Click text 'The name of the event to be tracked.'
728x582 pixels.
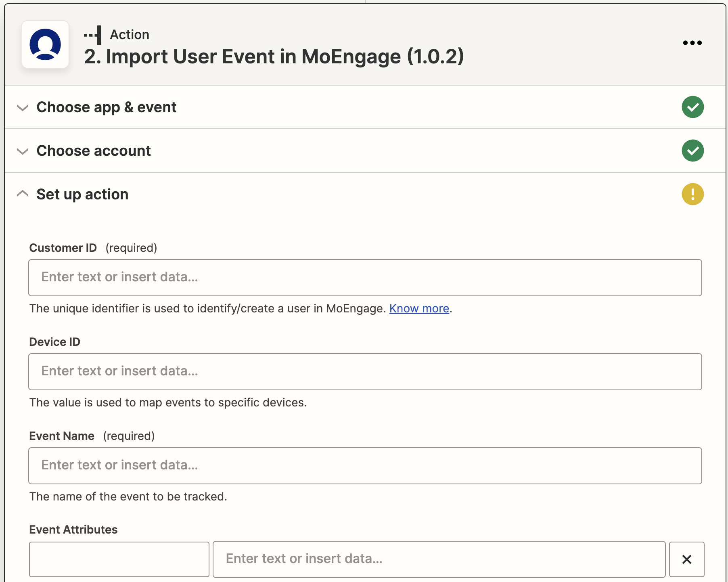pos(128,496)
